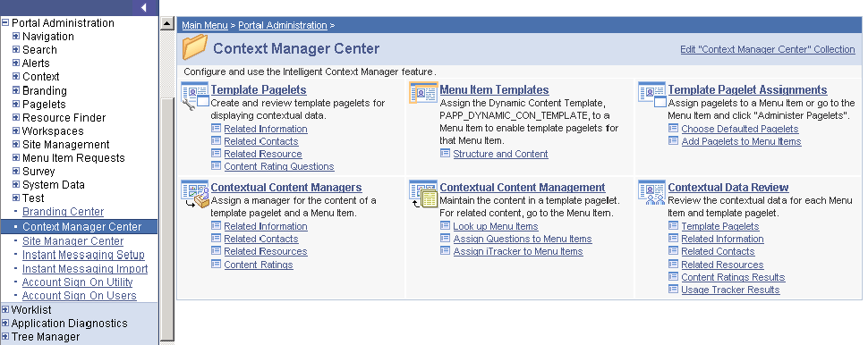
Task: Click the Context Manager Center folder icon
Action: pyautogui.click(x=195, y=47)
